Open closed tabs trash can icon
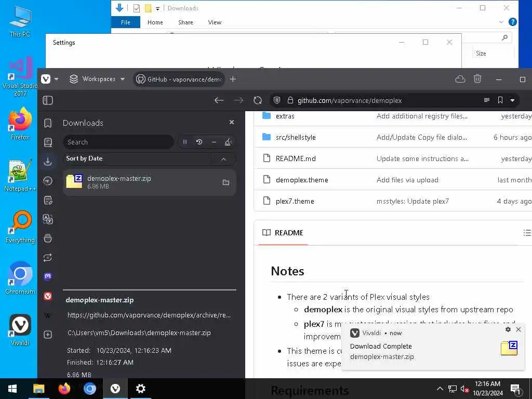The height and width of the screenshot is (399, 532). point(477,79)
